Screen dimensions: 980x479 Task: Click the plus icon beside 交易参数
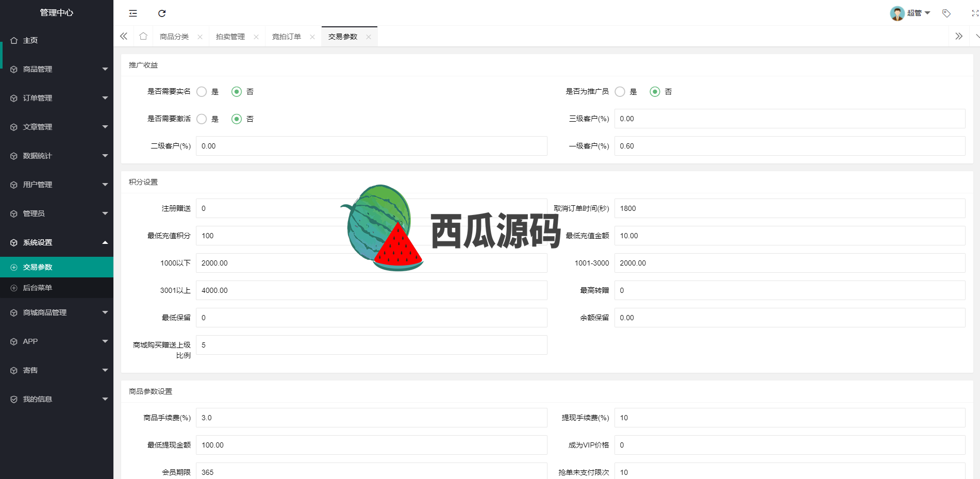[x=14, y=267]
